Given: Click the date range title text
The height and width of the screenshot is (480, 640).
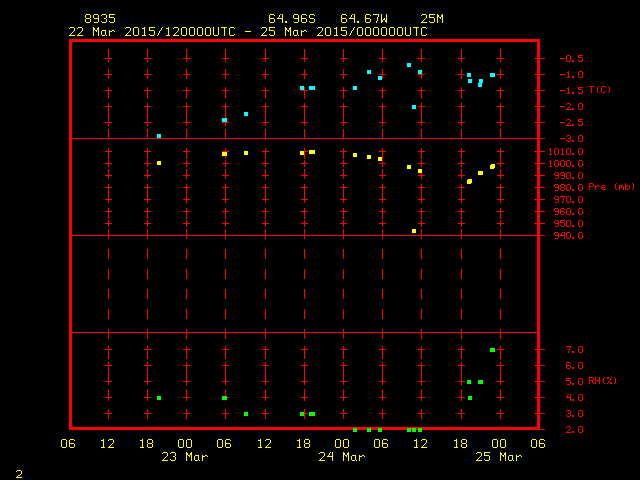Looking at the screenshot, I should 247,31.
